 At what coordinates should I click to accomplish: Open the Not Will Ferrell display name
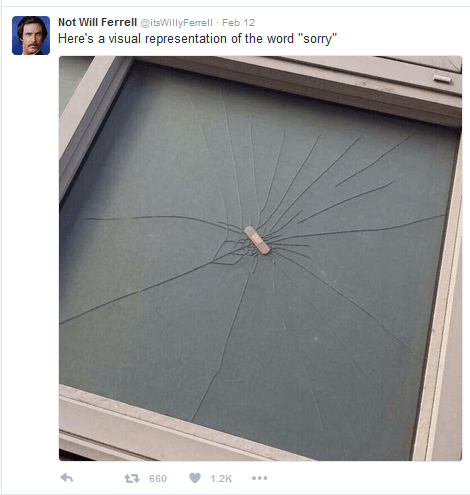tap(97, 22)
